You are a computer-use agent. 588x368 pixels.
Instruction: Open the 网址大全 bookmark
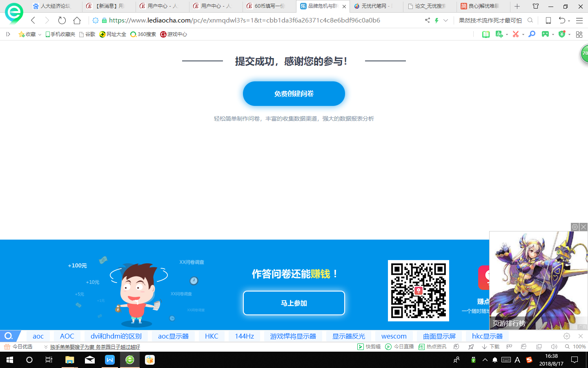pos(113,34)
